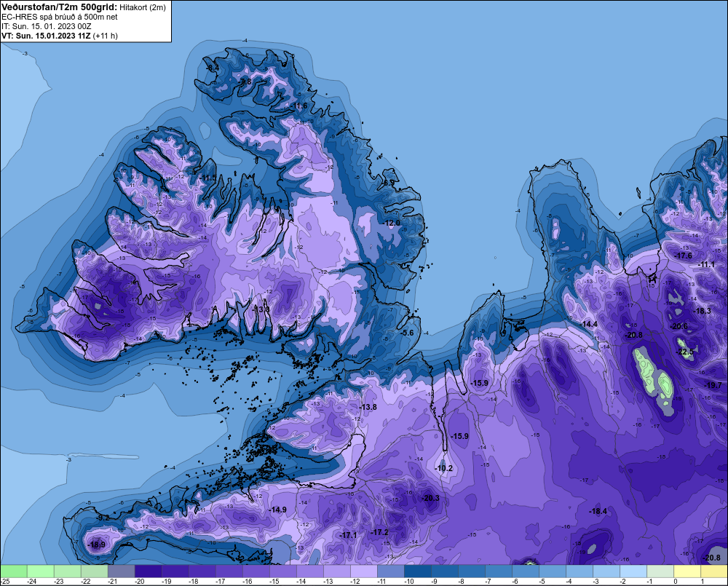This screenshot has width=728, height=586.
Task: Click the -18.3 temperature reading
Action: tap(702, 311)
